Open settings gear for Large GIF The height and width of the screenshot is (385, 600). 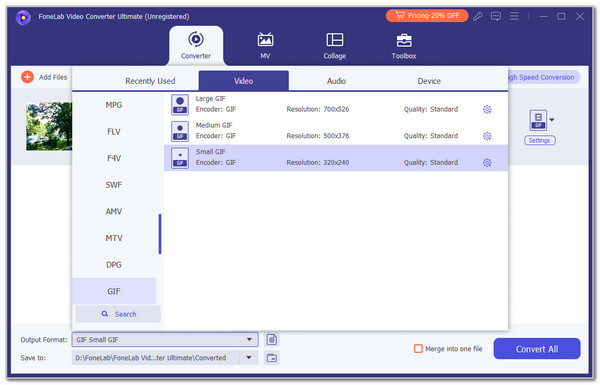tap(487, 109)
